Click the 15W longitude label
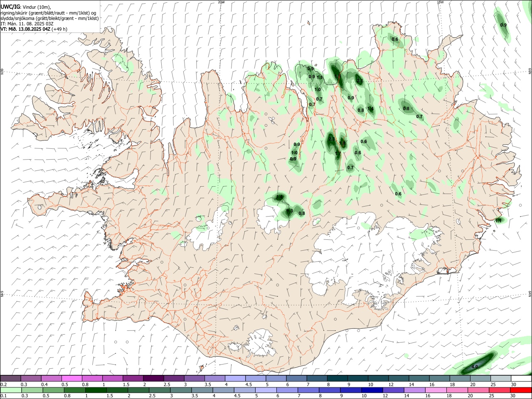532x399 pixels. [440, 2]
